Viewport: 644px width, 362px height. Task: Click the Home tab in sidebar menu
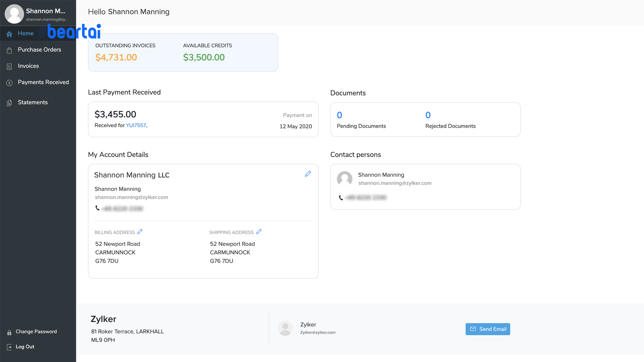tap(25, 33)
